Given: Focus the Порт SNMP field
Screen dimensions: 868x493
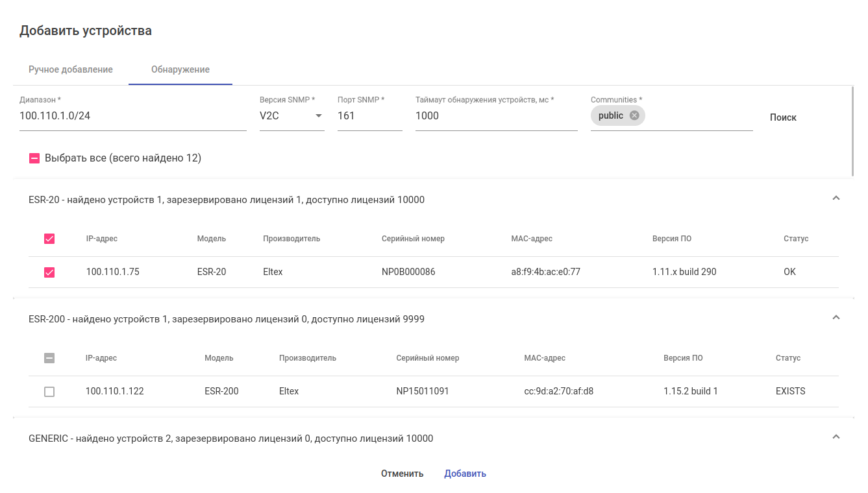Looking at the screenshot, I should [x=369, y=116].
